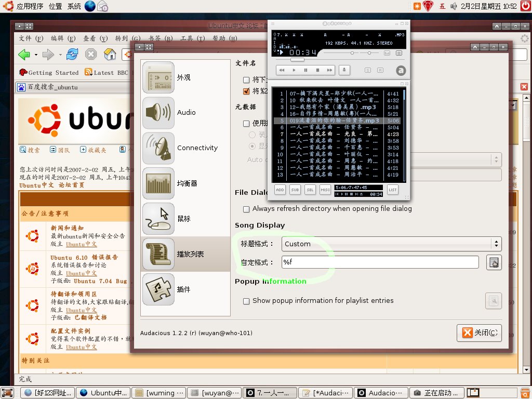This screenshot has width=532, height=399.
Task: Toggle the equalizer window button in player
Action: [387, 53]
